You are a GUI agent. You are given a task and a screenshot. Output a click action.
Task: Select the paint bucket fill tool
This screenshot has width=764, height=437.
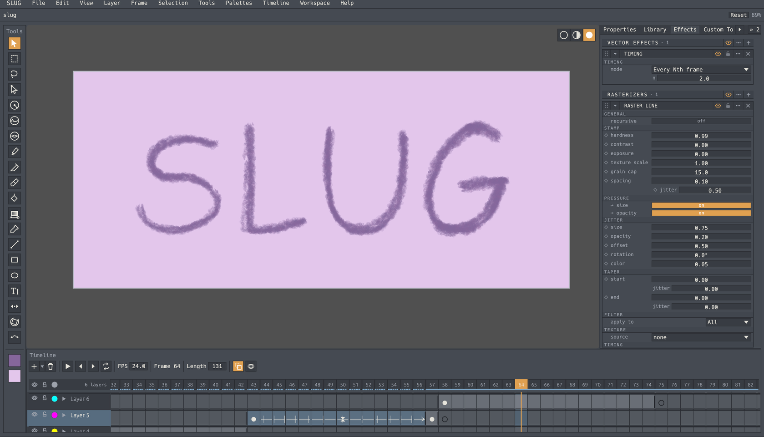tap(14, 198)
